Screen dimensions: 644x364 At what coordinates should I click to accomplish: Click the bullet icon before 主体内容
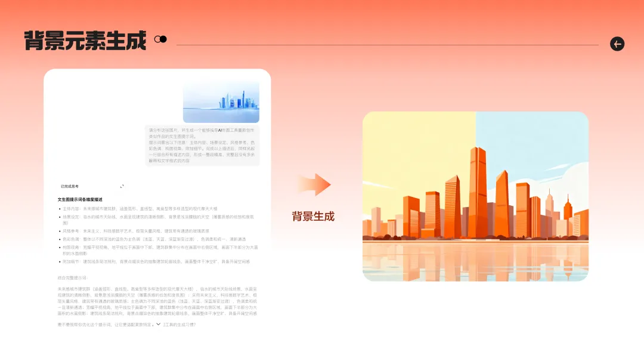(60, 209)
